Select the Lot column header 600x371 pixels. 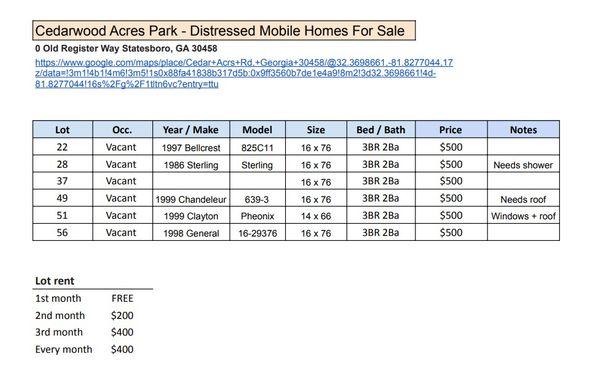(62, 130)
